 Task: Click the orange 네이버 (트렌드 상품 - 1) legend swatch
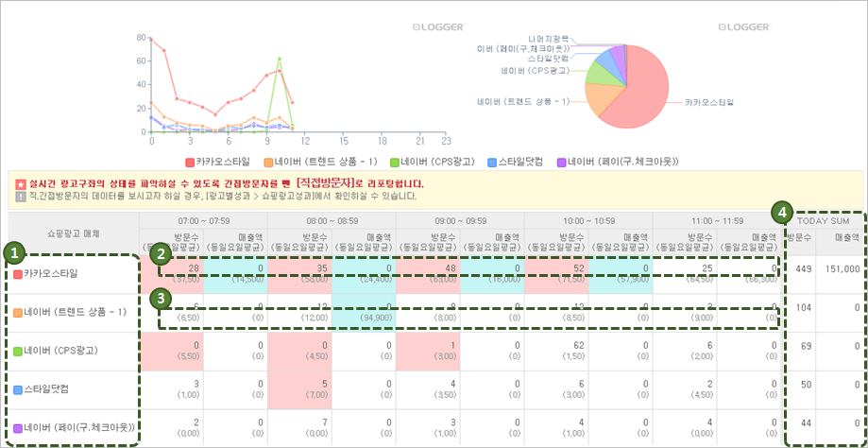point(267,163)
